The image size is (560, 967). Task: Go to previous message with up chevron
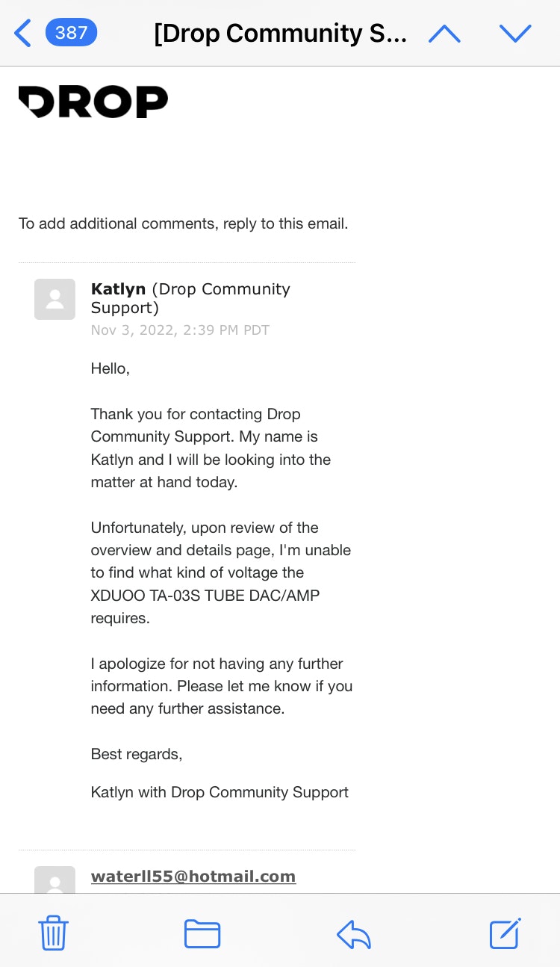(x=444, y=33)
